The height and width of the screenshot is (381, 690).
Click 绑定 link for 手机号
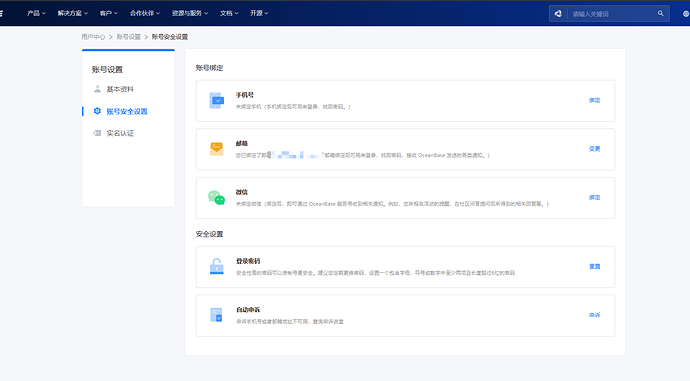595,100
